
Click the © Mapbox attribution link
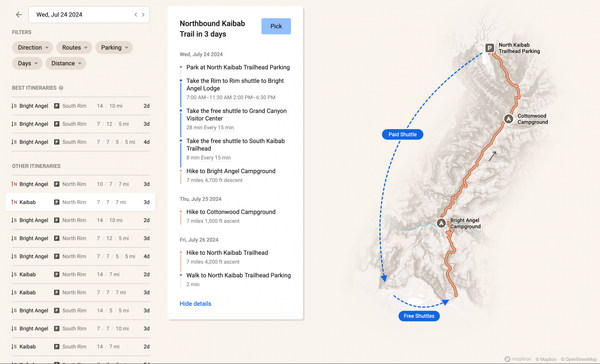(546, 359)
